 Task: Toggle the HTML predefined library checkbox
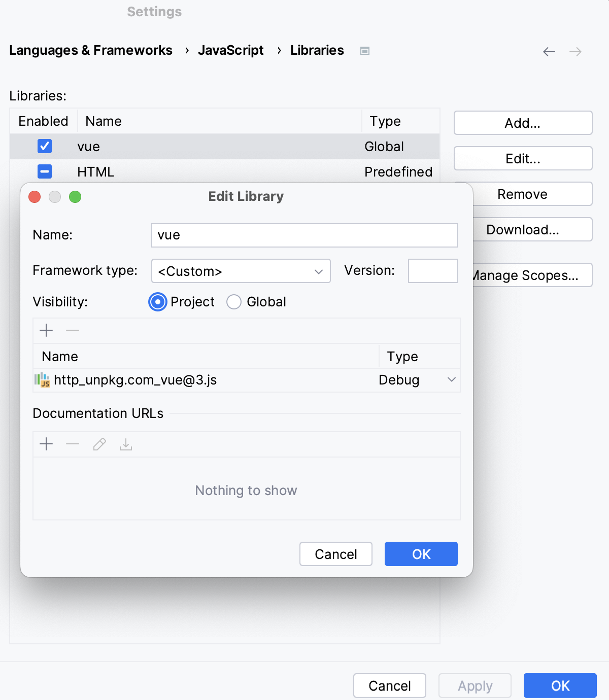pos(44,171)
